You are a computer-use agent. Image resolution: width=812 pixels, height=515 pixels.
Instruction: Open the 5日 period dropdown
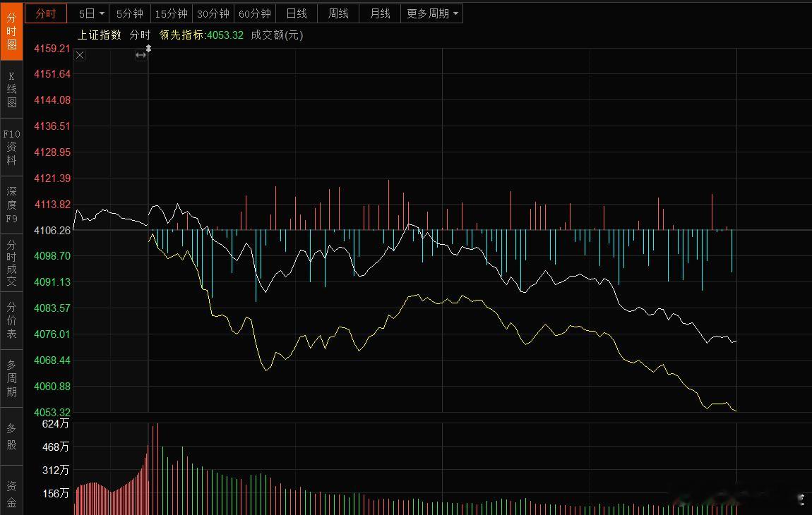(x=92, y=13)
